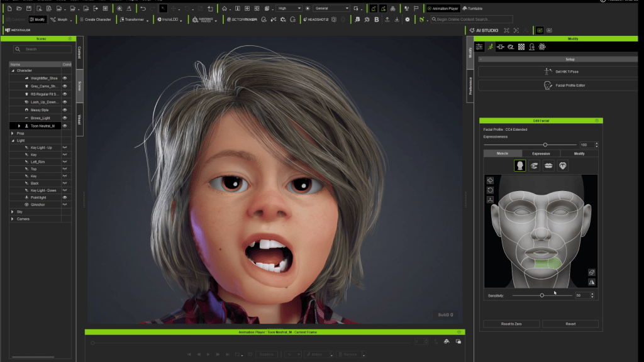The width and height of the screenshot is (644, 362).
Task: Open the Turntable
Action: coord(473,8)
